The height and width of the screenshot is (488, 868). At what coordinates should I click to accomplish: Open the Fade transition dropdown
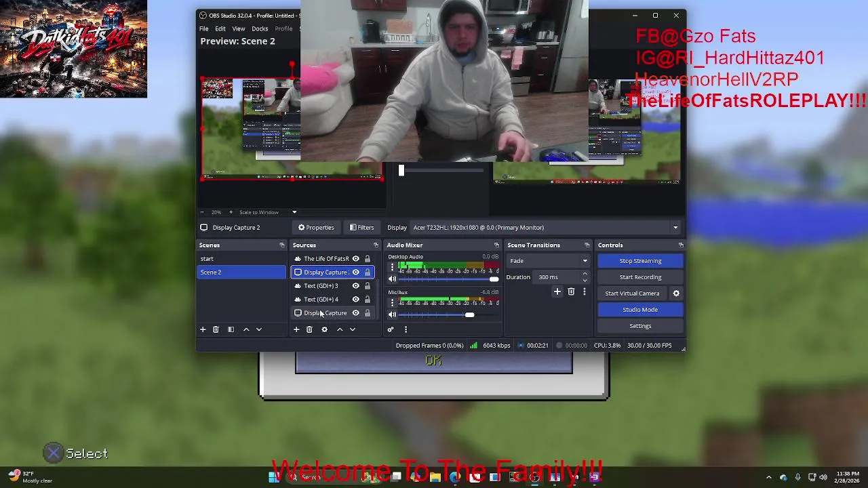[548, 261]
